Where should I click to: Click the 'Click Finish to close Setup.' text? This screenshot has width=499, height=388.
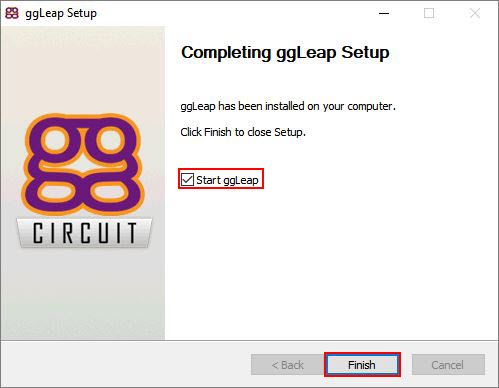pyautogui.click(x=243, y=132)
